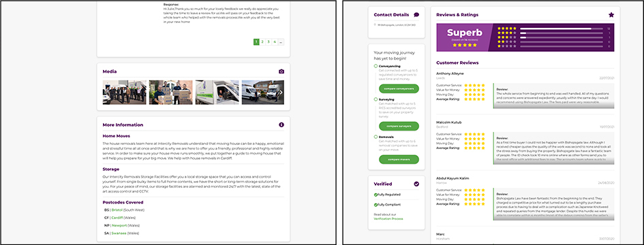644x245 pixels.
Task: Click the Fully Regulated label
Action: (388, 195)
